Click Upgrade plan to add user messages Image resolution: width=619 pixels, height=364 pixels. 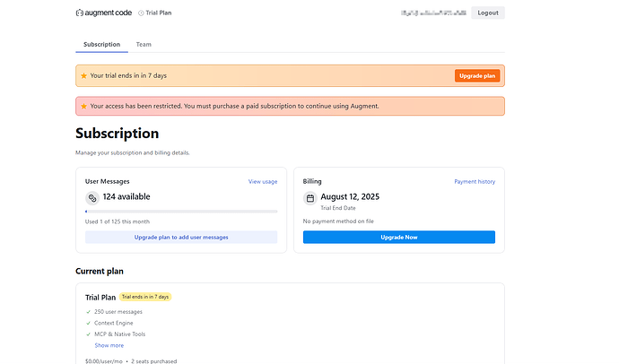pyautogui.click(x=181, y=237)
